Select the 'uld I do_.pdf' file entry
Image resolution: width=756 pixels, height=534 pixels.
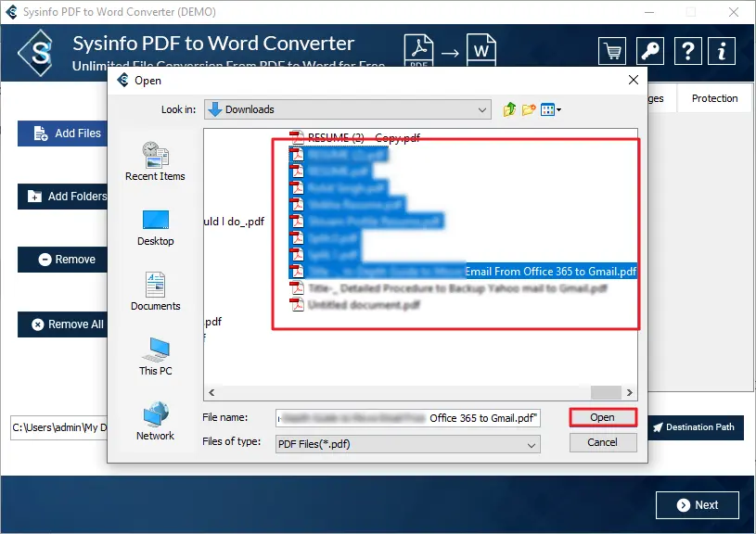[234, 222]
